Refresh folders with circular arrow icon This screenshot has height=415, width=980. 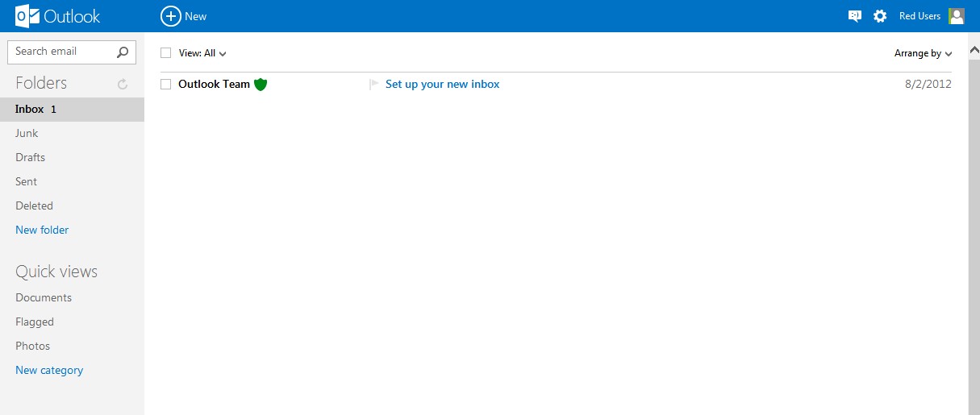tap(123, 84)
